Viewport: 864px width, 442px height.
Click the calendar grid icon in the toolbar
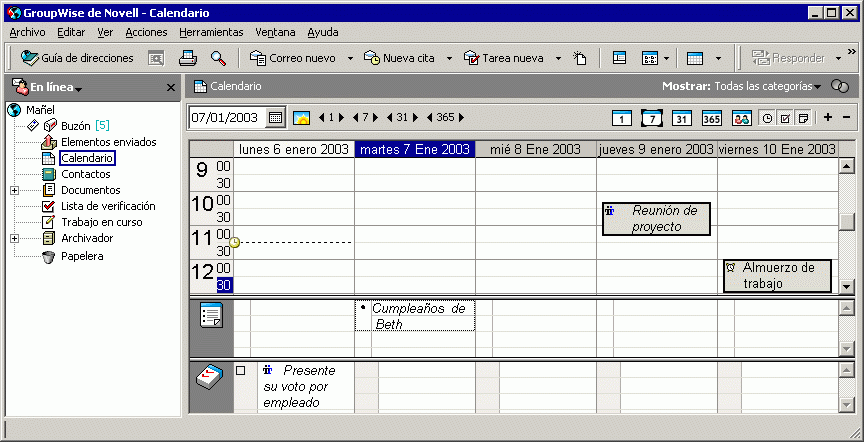point(695,58)
